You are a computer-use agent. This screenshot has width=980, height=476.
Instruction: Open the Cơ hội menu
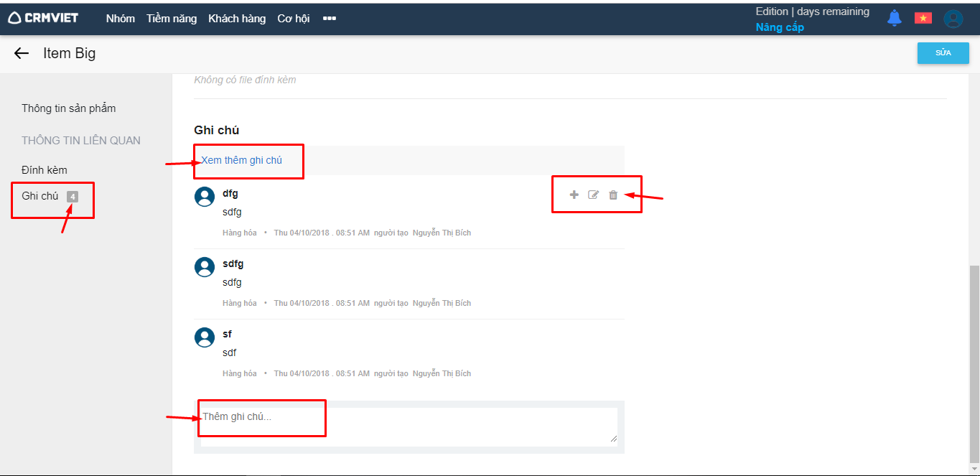(x=293, y=19)
